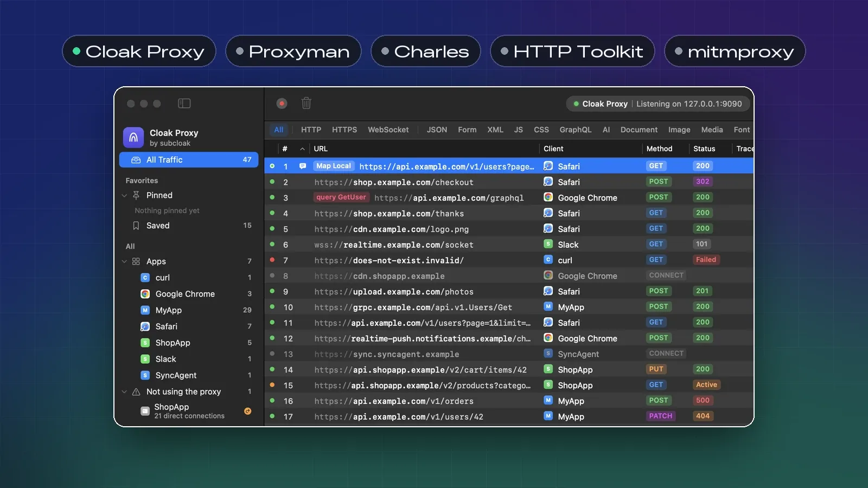Toggle the sidebar panel icon
The width and height of the screenshot is (868, 488).
pos(184,104)
